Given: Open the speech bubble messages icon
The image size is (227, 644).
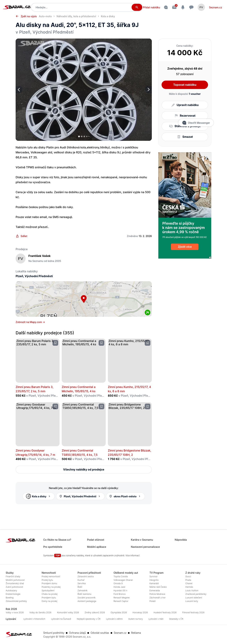Looking at the screenshot, I should 191,7.
